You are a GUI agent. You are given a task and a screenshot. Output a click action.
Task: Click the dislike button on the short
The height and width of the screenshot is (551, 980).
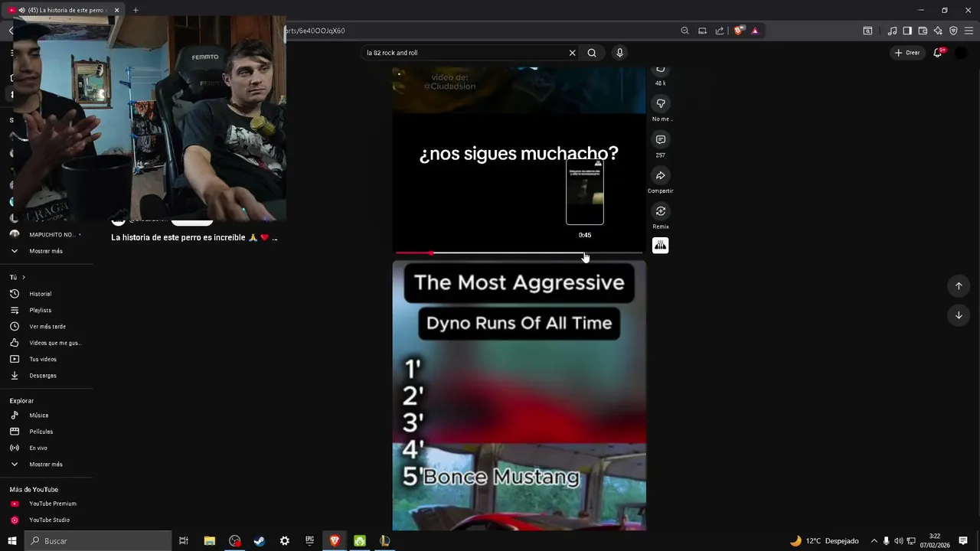pyautogui.click(x=661, y=103)
